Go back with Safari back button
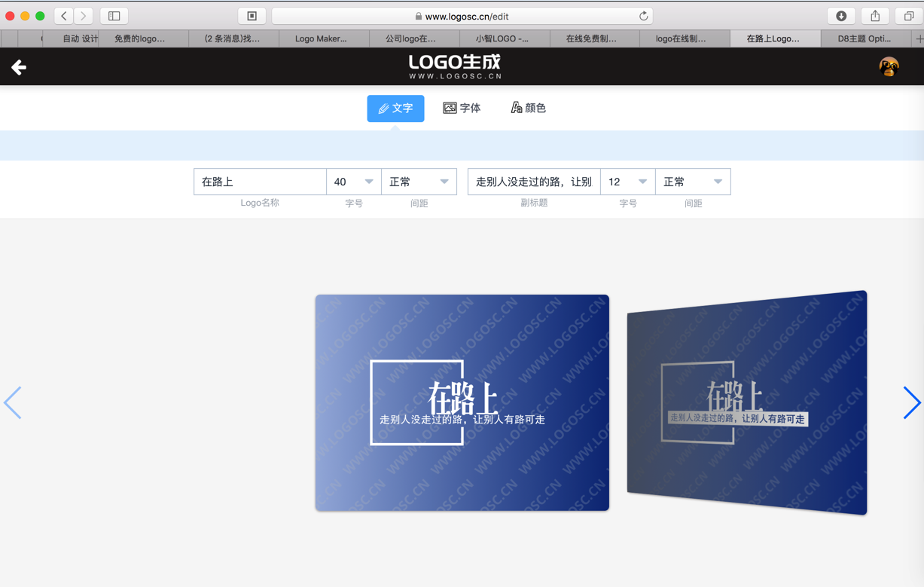924x587 pixels. 65,16
